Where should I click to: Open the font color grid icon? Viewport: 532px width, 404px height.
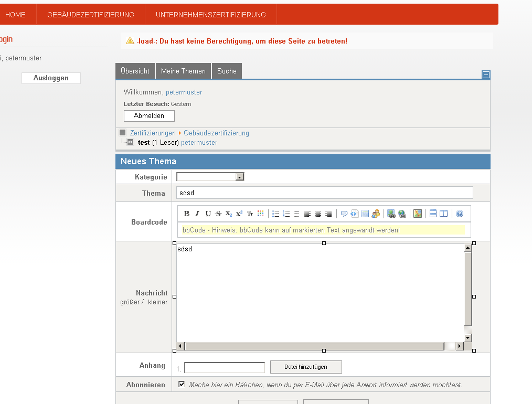tap(261, 214)
